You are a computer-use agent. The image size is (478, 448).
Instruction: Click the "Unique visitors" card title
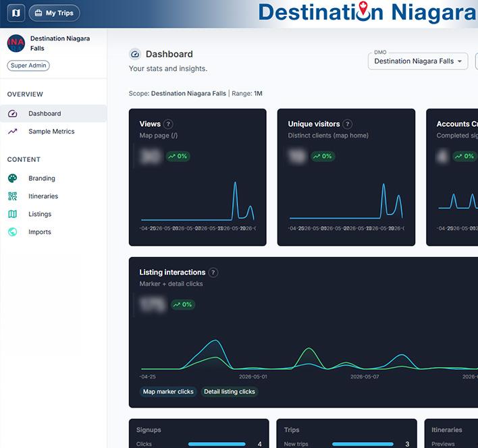click(314, 124)
